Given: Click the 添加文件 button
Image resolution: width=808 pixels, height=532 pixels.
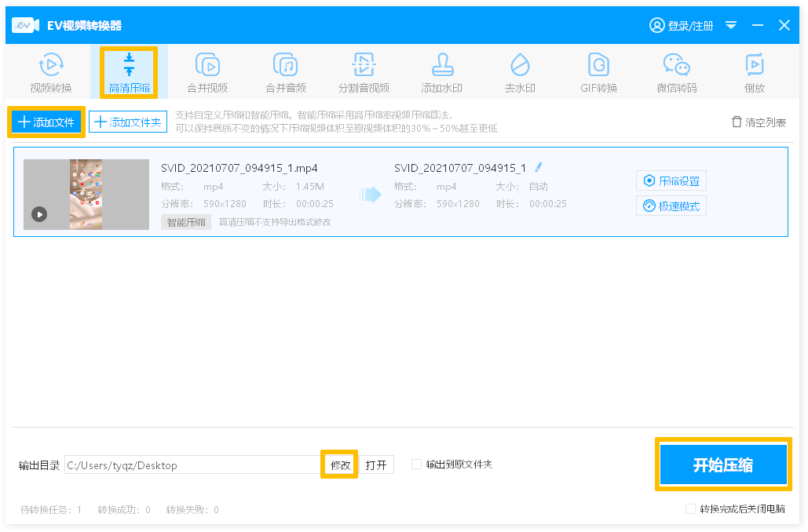Looking at the screenshot, I should (46, 122).
